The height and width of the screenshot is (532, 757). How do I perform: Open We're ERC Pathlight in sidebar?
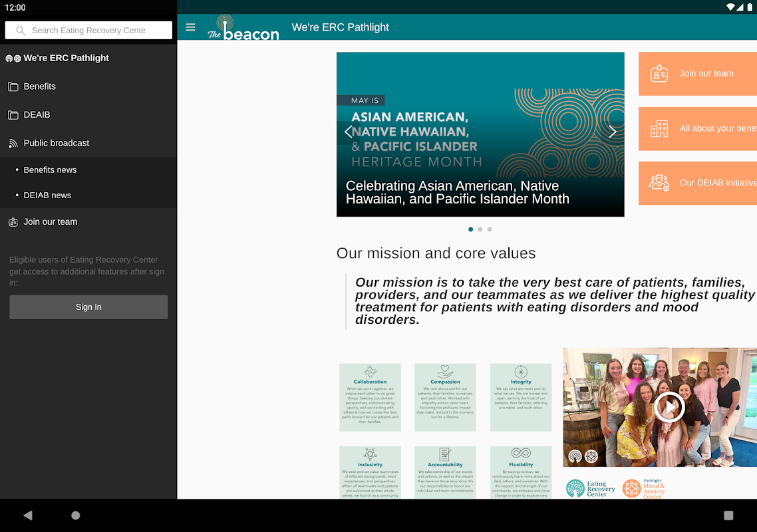88,58
